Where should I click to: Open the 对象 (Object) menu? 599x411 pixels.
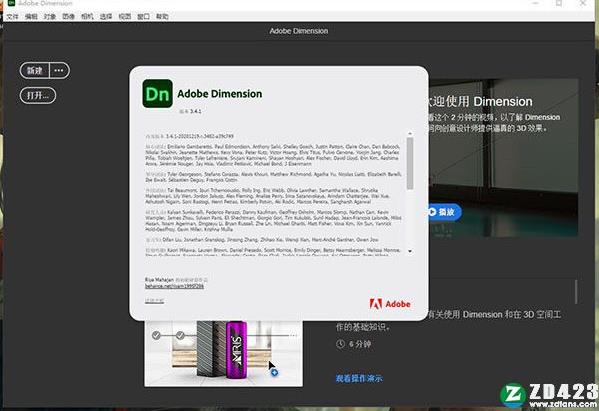[50, 16]
